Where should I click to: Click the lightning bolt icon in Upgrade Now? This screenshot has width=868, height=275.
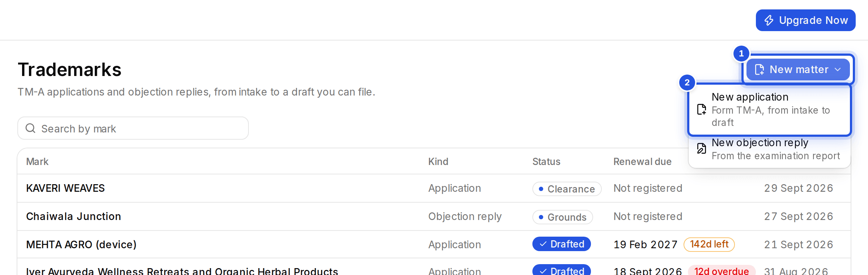tap(769, 20)
